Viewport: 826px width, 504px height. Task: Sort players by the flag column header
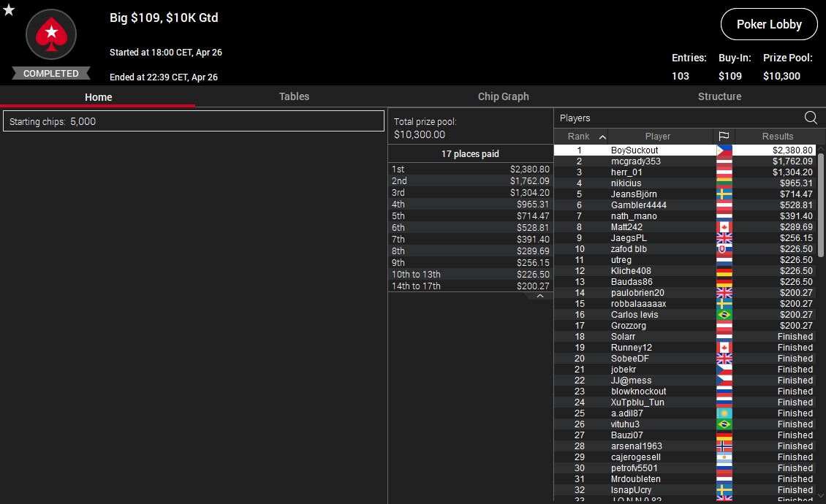pyautogui.click(x=724, y=137)
